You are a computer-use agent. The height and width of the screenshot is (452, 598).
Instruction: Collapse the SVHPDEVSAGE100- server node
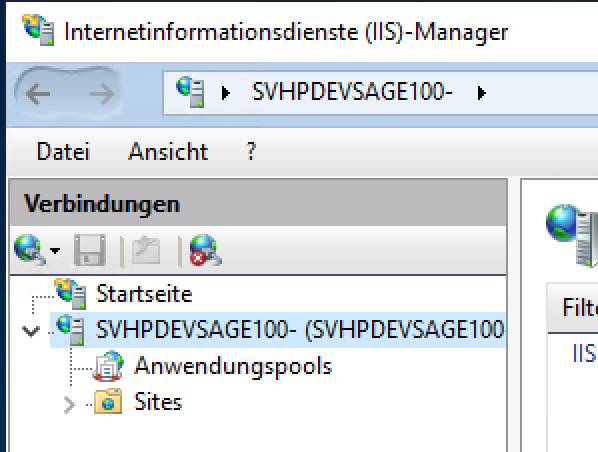(x=31, y=331)
